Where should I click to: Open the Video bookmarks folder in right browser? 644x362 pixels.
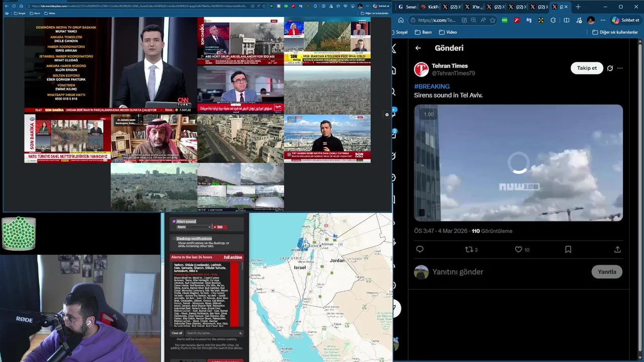click(x=448, y=32)
